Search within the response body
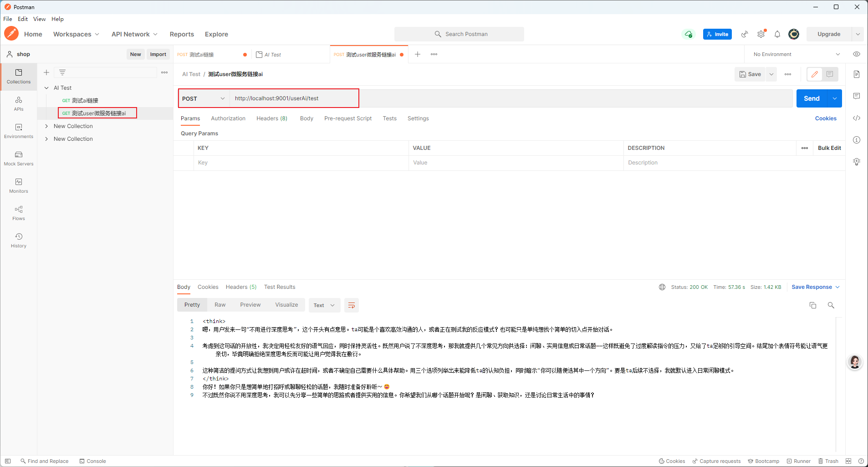The image size is (868, 467). (x=831, y=305)
